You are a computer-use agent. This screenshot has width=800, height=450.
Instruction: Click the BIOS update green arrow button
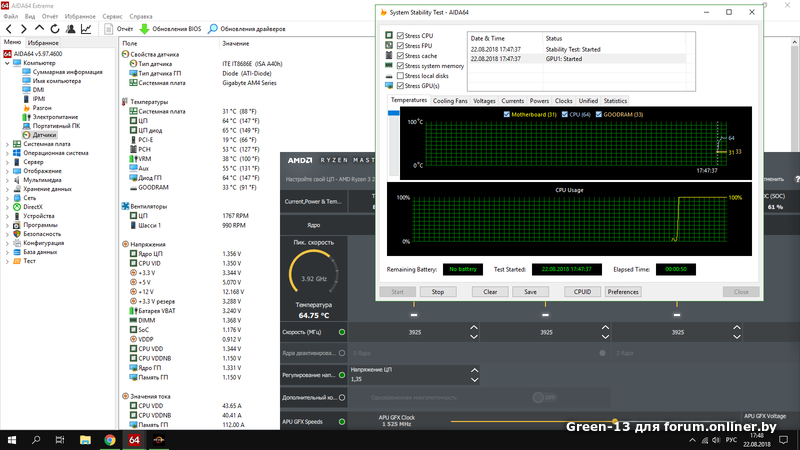(x=145, y=29)
